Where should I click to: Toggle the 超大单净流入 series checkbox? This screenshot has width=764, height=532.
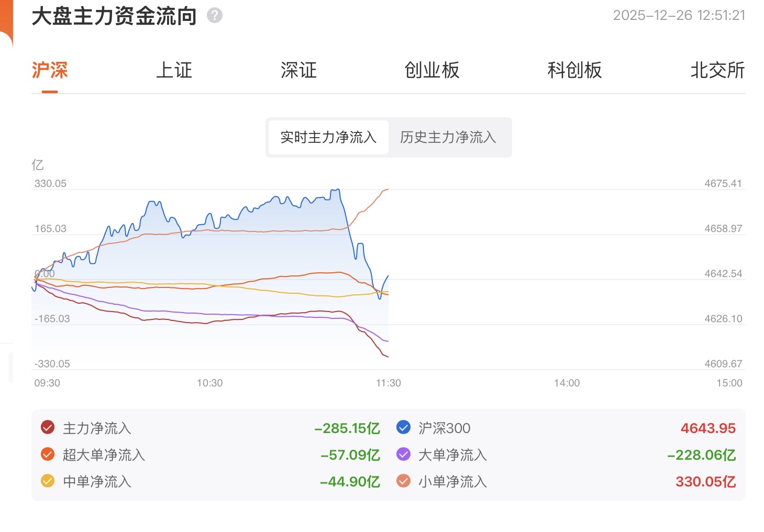point(48,455)
